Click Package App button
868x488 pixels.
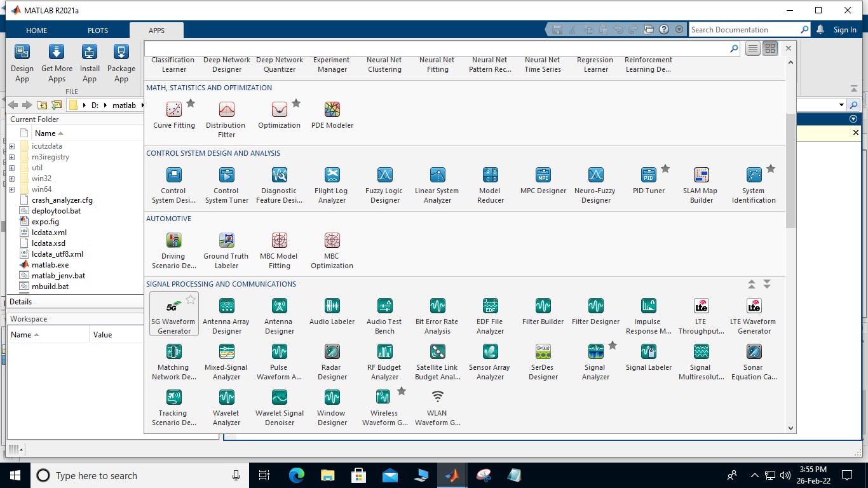tap(121, 64)
